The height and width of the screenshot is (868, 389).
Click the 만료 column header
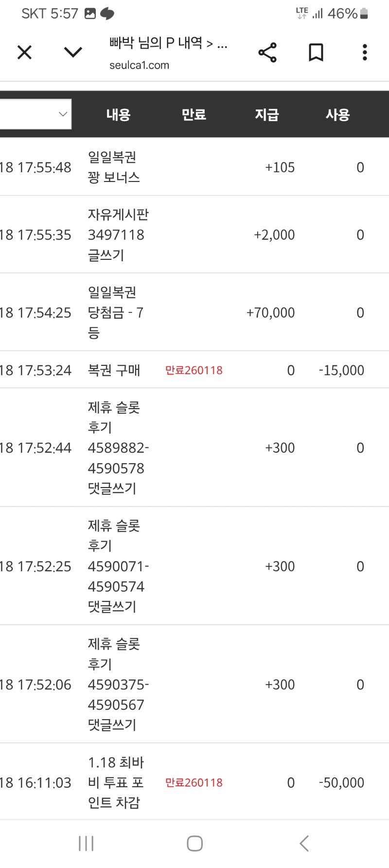(194, 115)
